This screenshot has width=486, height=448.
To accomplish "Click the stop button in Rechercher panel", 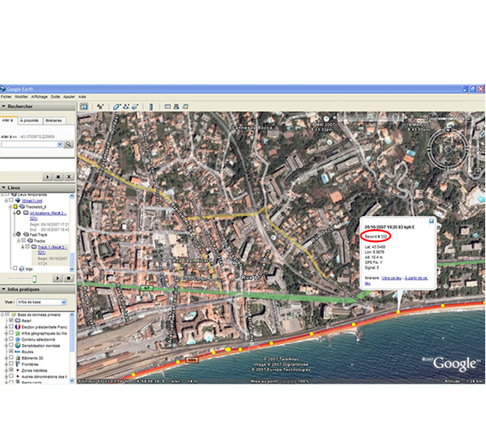I will tap(58, 177).
